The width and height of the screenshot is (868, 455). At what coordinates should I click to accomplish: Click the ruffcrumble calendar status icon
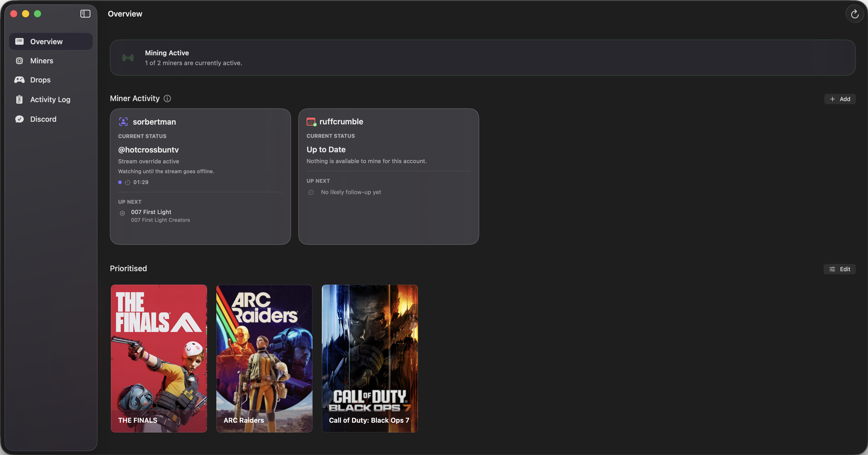311,122
